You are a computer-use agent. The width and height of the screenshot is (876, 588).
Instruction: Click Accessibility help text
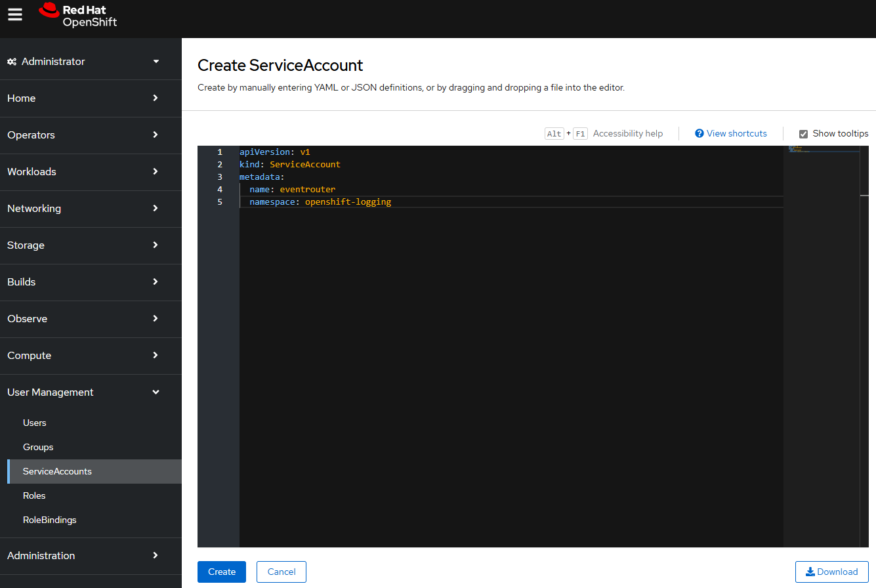(628, 133)
